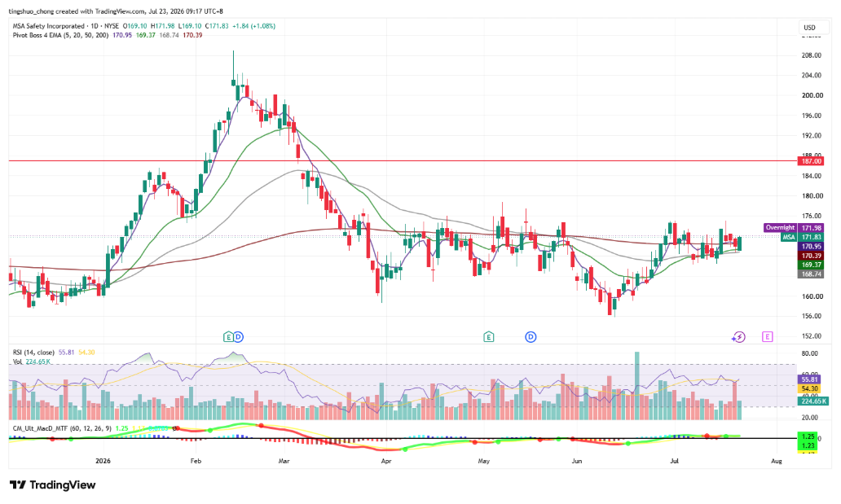Click the green 169.37 axis label

pos(811,265)
